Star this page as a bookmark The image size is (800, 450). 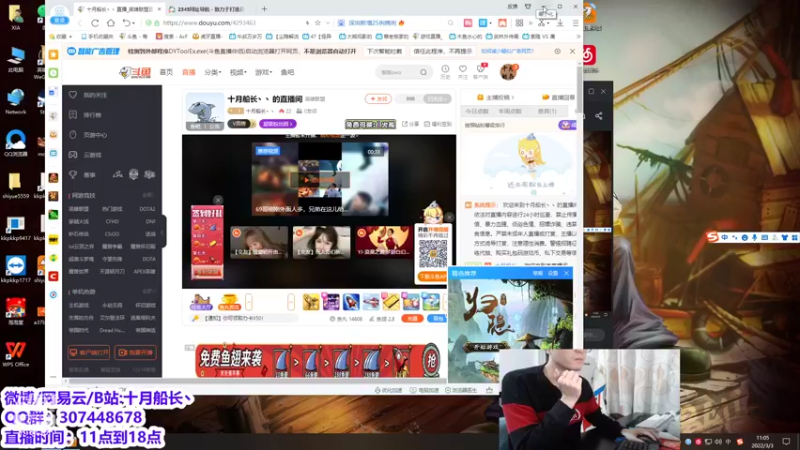[x=318, y=23]
